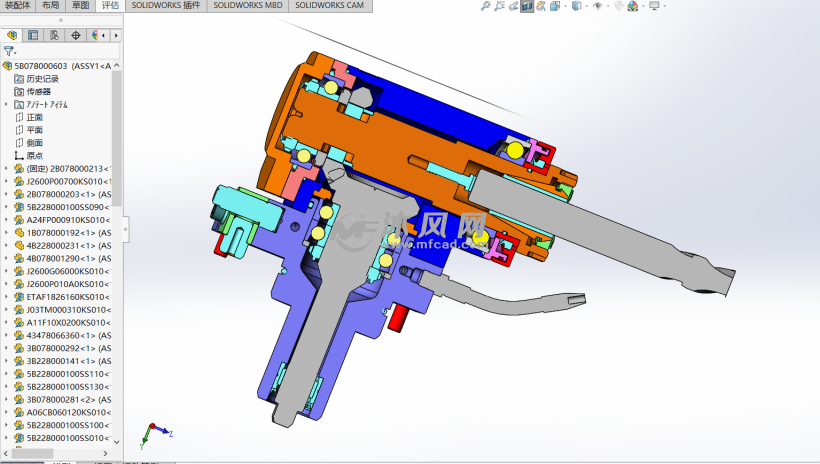
Task: Click the tree filter funnel icon
Action: (8, 50)
